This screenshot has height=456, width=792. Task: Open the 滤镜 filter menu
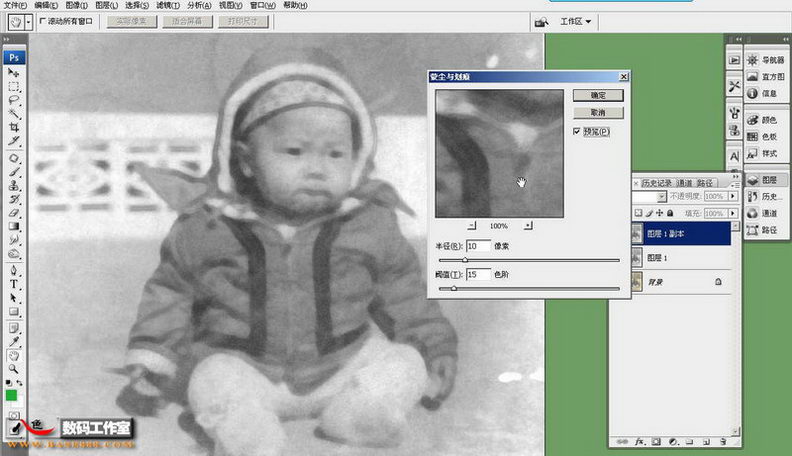tap(168, 5)
